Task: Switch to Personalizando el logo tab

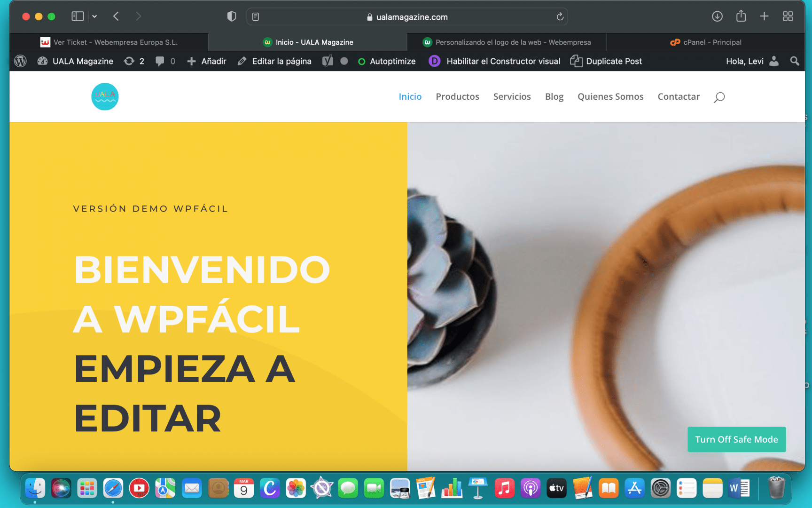Action: point(507,42)
